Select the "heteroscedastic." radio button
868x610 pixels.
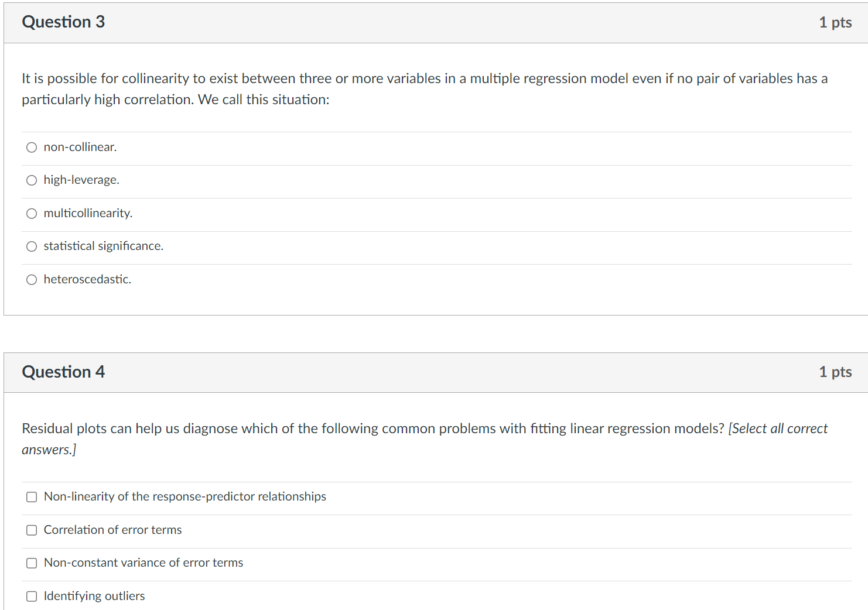click(32, 280)
